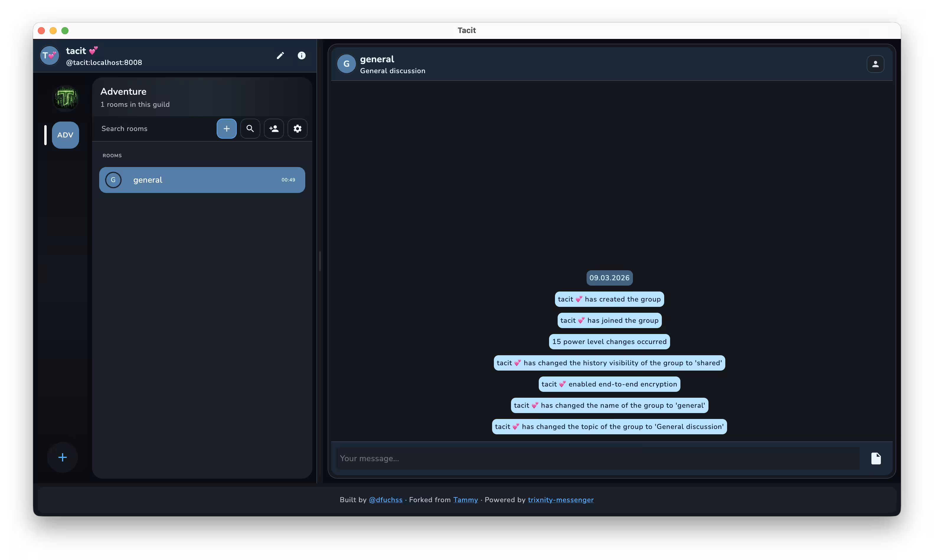Image resolution: width=934 pixels, height=560 pixels.
Task: Expand the 15 power level changes event
Action: [609, 341]
